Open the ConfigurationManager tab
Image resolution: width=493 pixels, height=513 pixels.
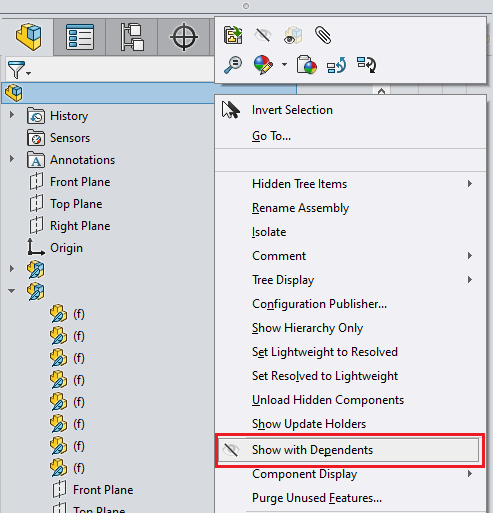[132, 37]
